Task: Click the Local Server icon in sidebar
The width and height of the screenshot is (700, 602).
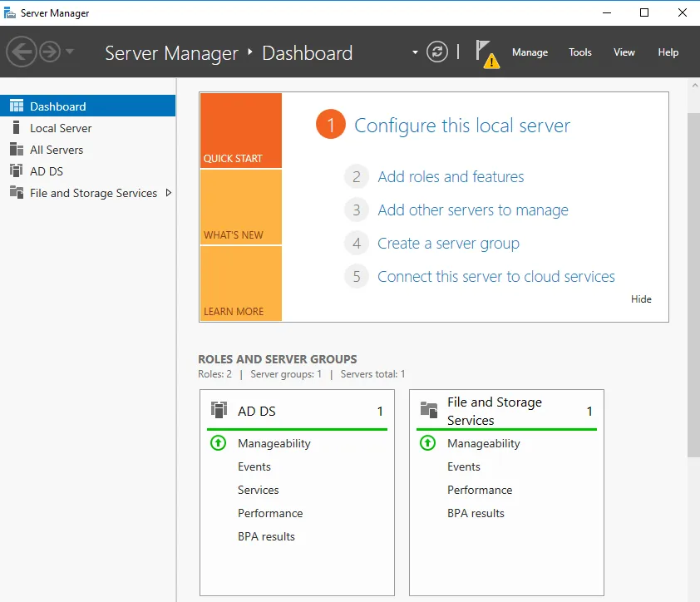Action: tap(17, 128)
